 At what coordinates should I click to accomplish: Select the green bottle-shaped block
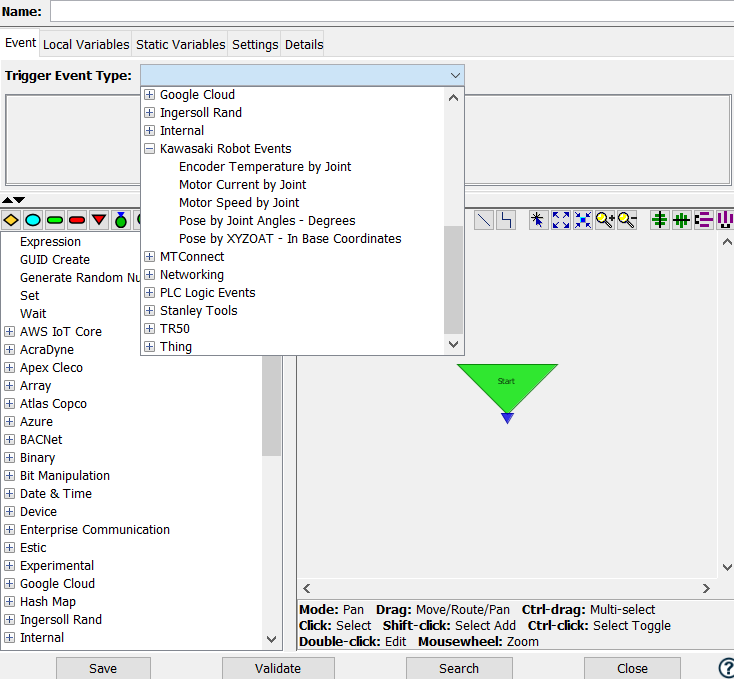click(121, 220)
